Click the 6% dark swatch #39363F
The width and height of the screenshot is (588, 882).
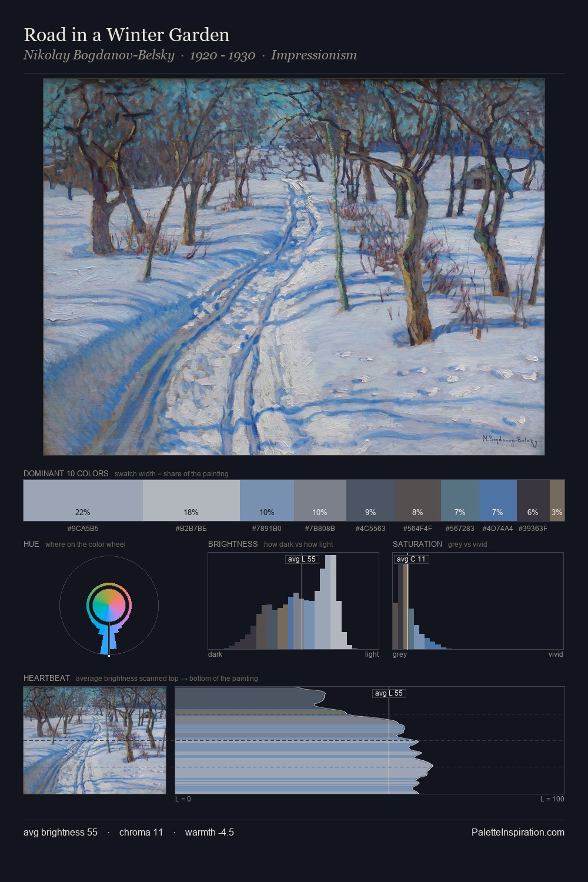tap(533, 500)
